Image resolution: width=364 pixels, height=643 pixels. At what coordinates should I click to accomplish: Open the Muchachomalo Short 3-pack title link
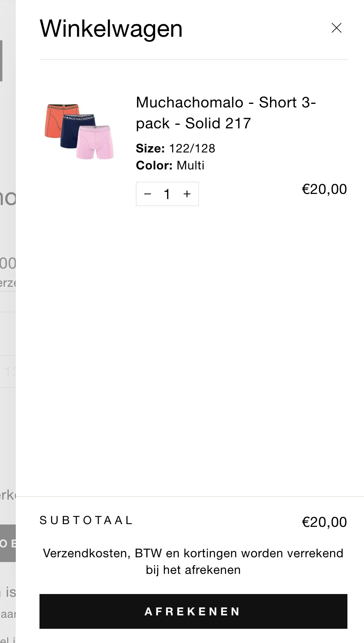[225, 113]
